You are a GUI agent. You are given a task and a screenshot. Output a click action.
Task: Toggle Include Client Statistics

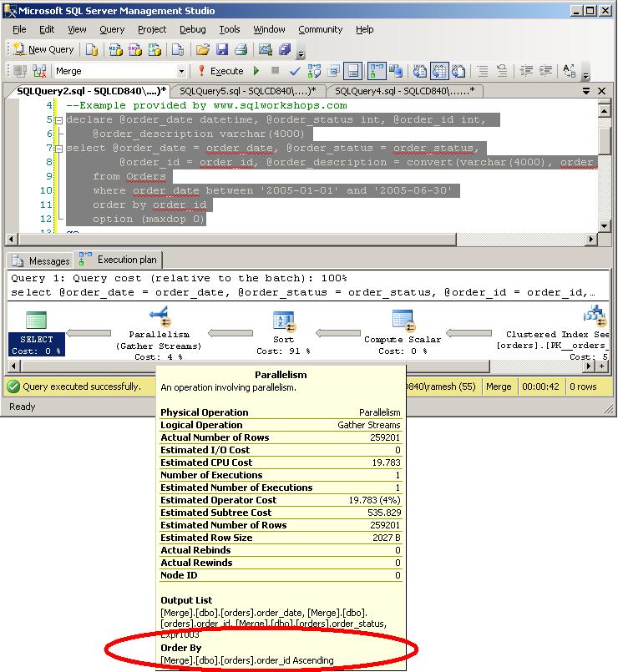click(x=395, y=71)
